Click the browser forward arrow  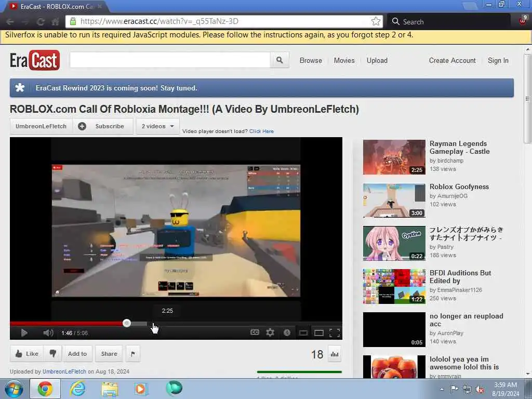(x=25, y=22)
